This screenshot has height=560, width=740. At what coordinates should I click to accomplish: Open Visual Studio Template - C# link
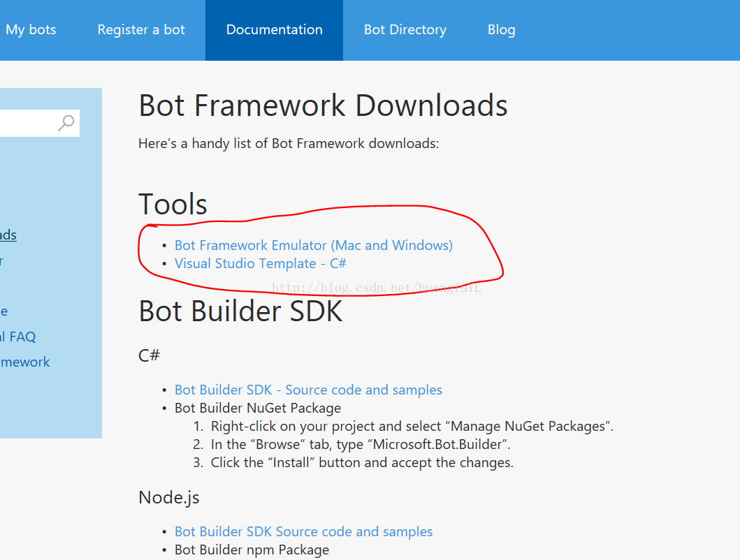pyautogui.click(x=261, y=263)
